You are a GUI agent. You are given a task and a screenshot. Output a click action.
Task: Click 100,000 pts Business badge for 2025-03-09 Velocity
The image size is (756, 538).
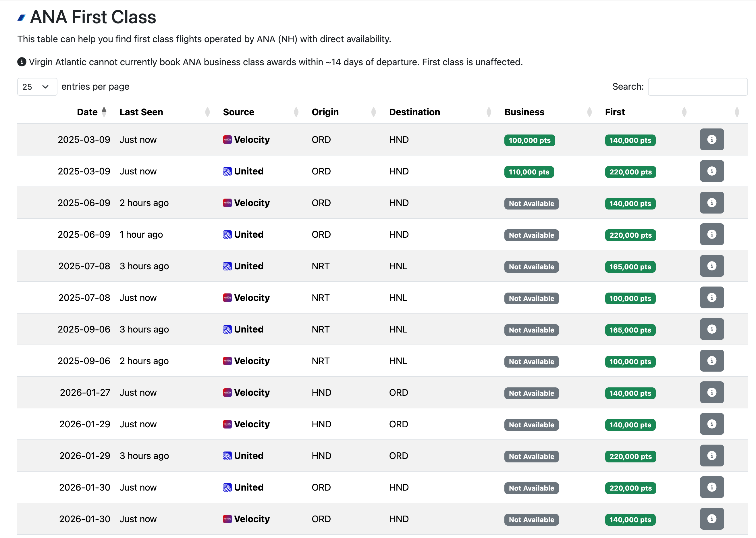(530, 141)
